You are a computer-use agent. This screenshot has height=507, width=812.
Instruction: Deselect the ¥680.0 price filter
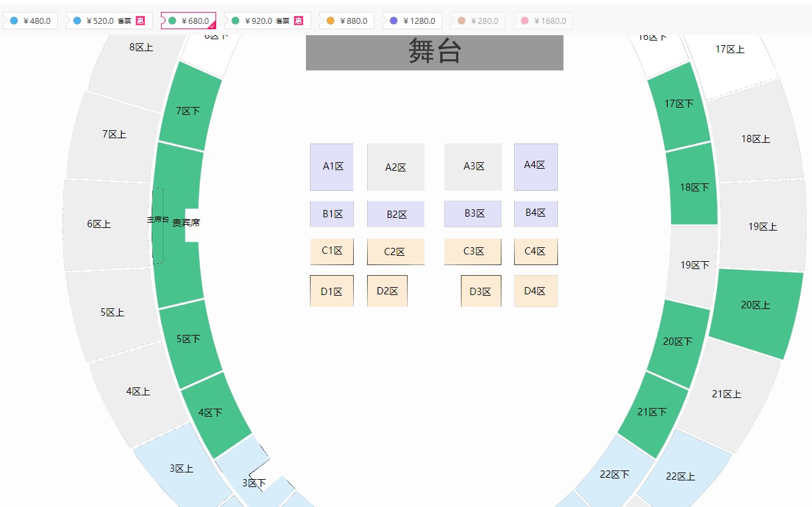[189, 21]
